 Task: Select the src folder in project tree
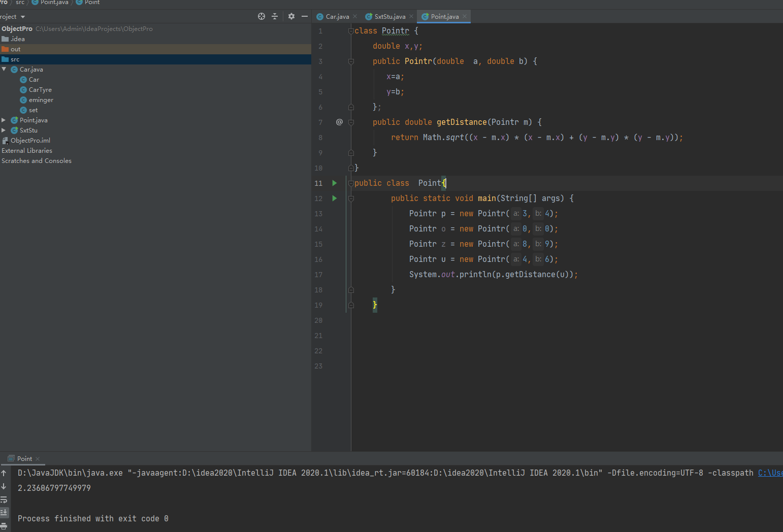(155, 59)
